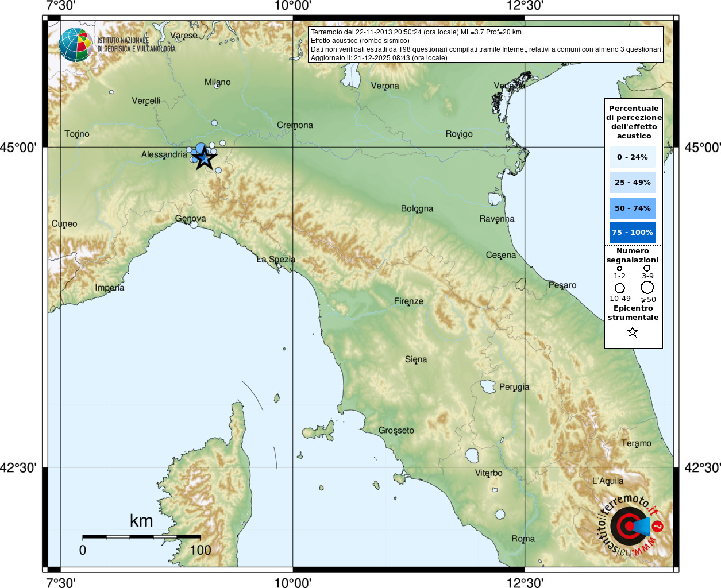Click the star symbol in the legend
Image resolution: width=721 pixels, height=588 pixels.
633,332
